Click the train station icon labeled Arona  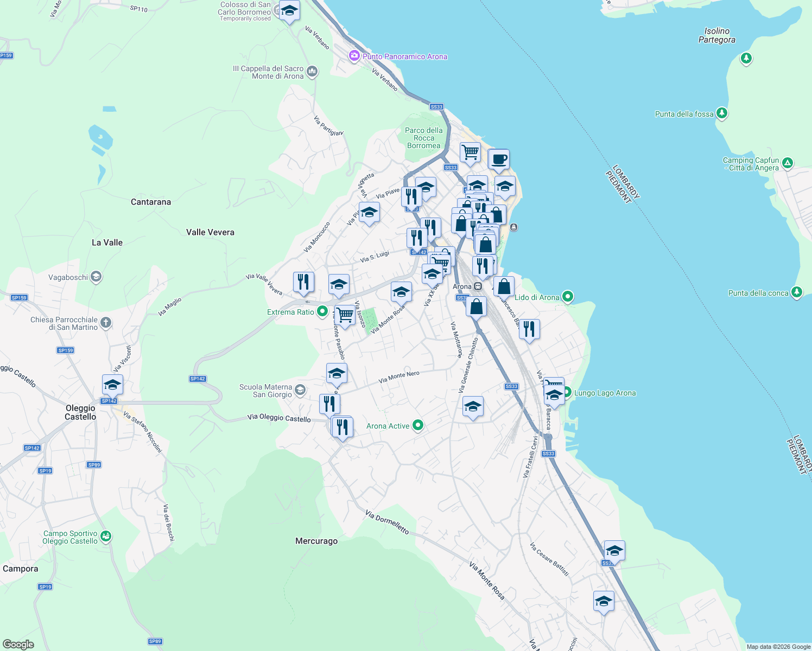pyautogui.click(x=478, y=286)
